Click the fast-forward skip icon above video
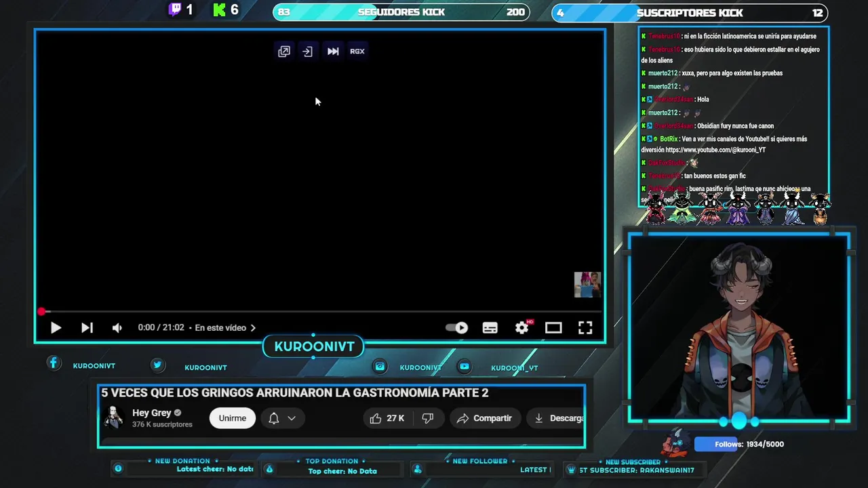The image size is (868, 488). coord(333,52)
